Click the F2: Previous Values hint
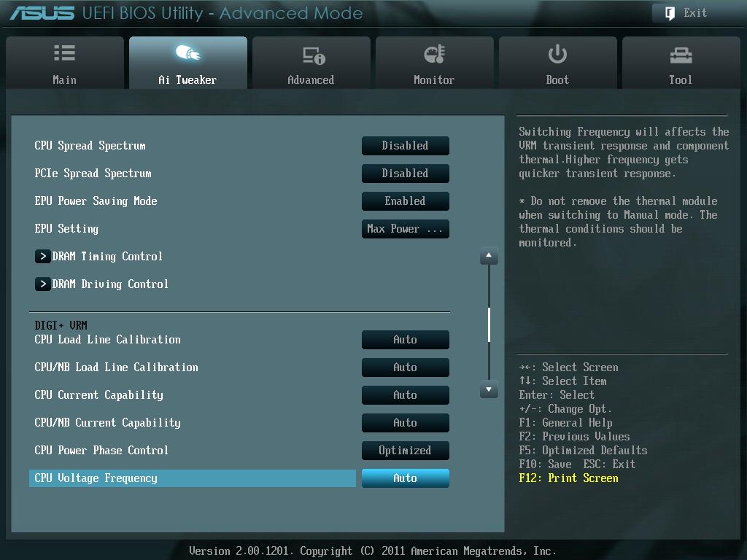The height and width of the screenshot is (560, 747). [x=574, y=436]
